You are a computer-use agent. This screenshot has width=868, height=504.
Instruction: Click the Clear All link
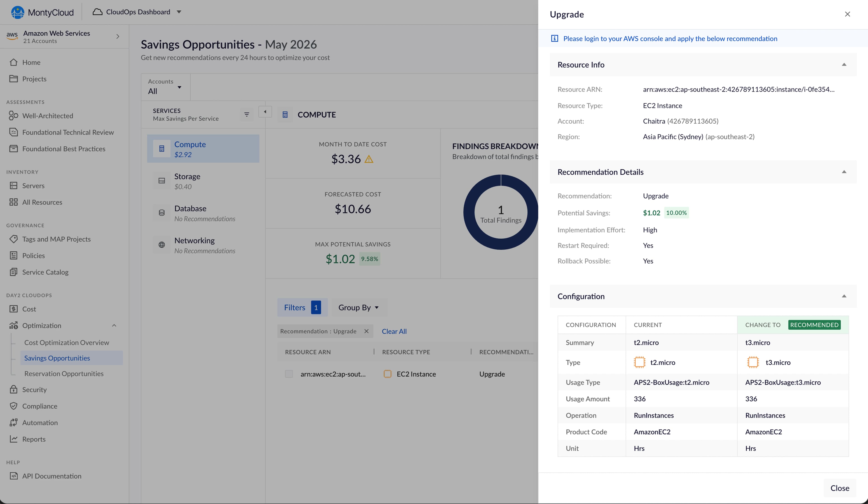pos(394,331)
